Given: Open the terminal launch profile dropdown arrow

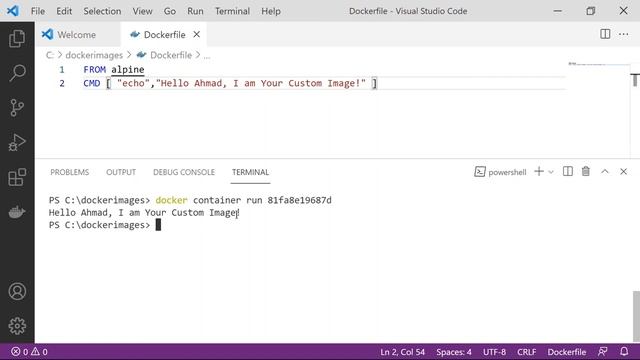Looking at the screenshot, I should (x=551, y=172).
